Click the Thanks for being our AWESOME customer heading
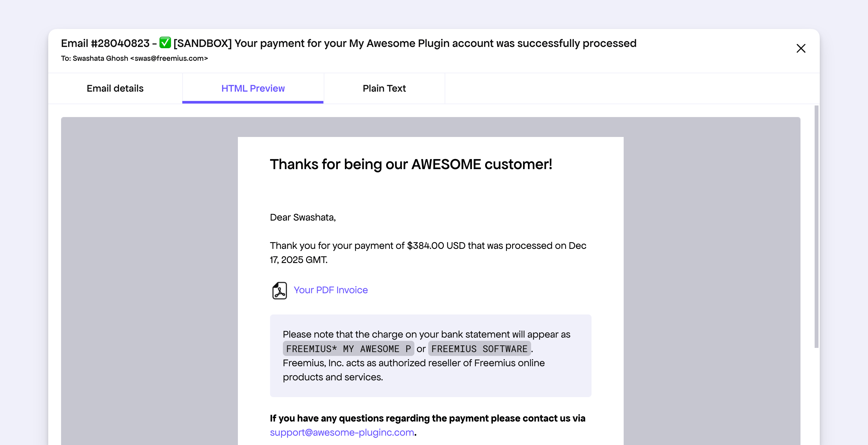This screenshot has width=868, height=445. tap(411, 165)
